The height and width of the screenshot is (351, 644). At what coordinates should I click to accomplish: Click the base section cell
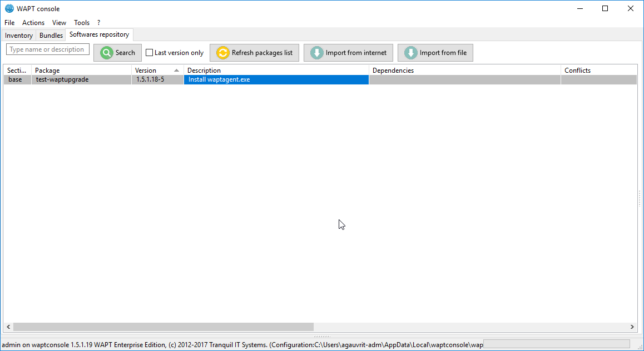pyautogui.click(x=17, y=79)
